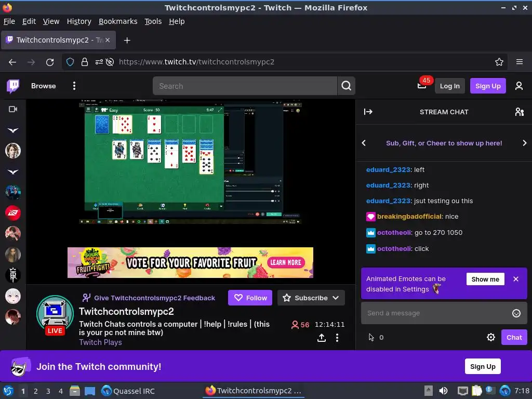The width and height of the screenshot is (532, 399).
Task: Open breakingbadofficial's chat username
Action: (x=409, y=217)
